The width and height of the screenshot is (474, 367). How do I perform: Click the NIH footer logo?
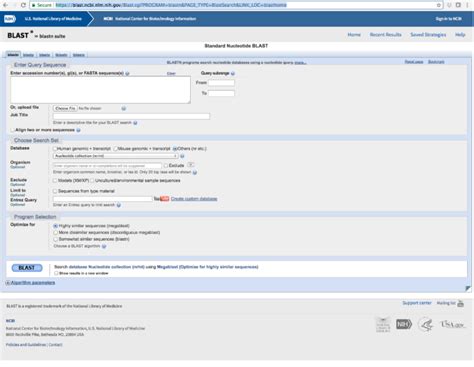pyautogui.click(x=404, y=324)
